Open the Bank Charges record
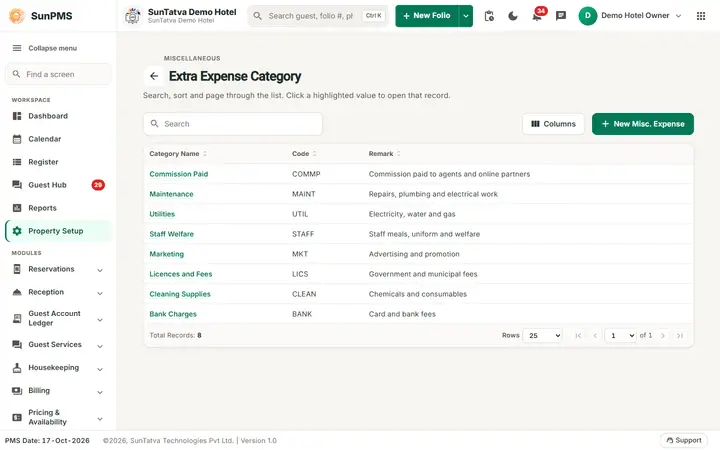 tap(173, 314)
